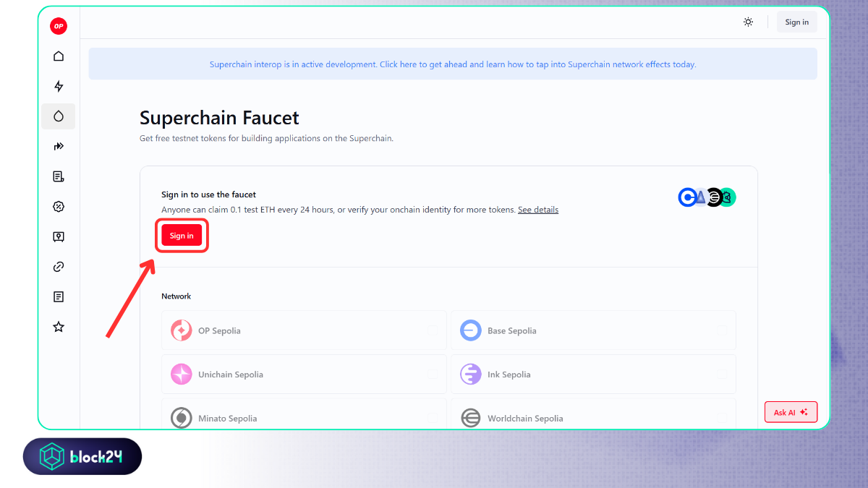Select the lightning bolt sidebar icon
868x488 pixels.
pyautogui.click(x=59, y=86)
